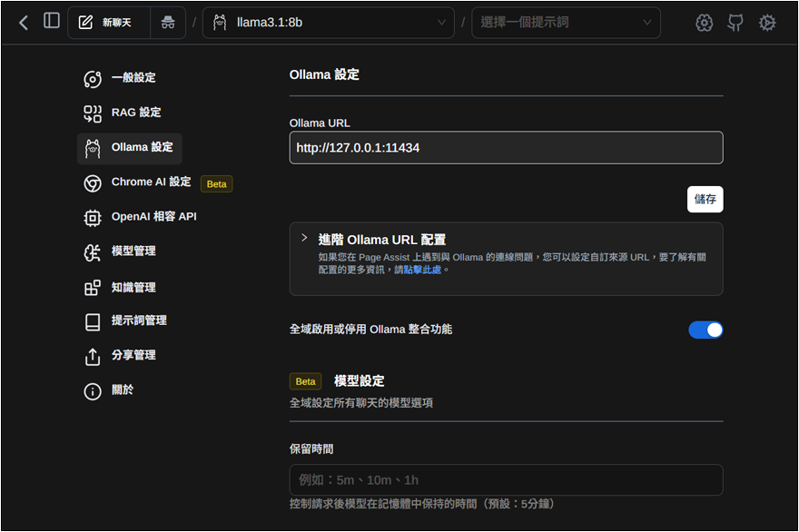Click the Ollama 設定 page heading
This screenshot has width=799, height=532.
(324, 75)
